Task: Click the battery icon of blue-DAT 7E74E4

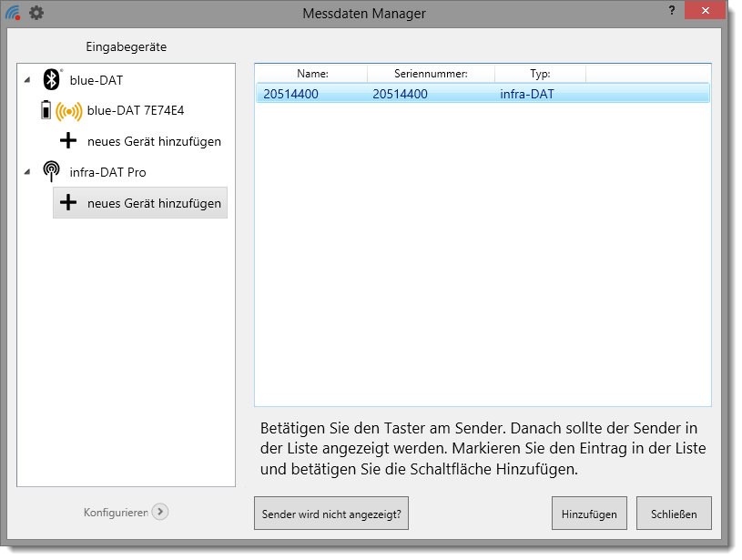Action: click(x=46, y=111)
